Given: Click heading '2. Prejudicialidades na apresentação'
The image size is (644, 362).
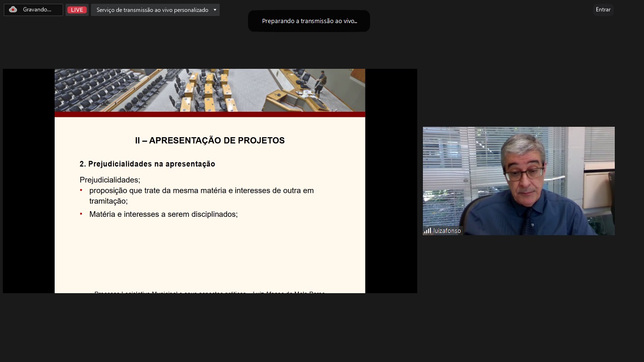Looking at the screenshot, I should tap(147, 164).
